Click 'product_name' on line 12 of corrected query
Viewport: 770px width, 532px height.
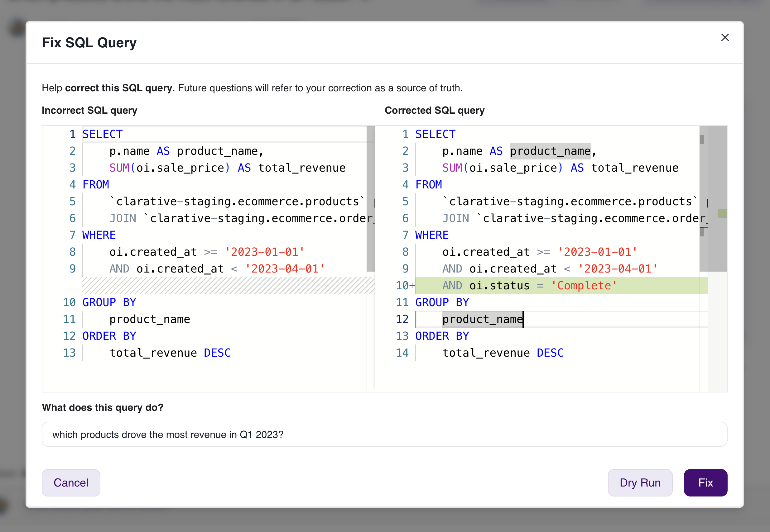coord(482,319)
